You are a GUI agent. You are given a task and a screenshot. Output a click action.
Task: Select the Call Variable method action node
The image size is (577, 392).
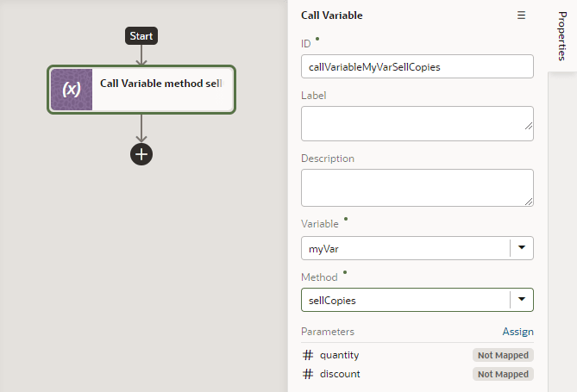coord(161,84)
